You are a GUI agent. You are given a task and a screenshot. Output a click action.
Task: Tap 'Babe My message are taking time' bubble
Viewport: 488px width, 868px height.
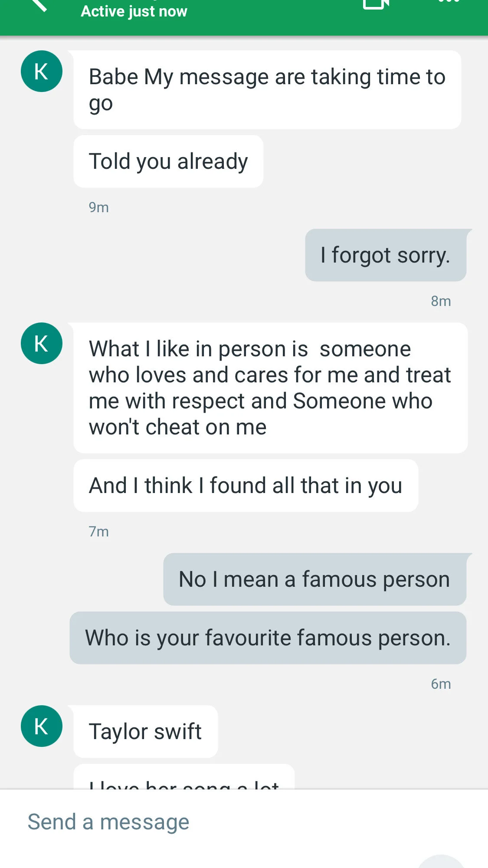(x=267, y=90)
